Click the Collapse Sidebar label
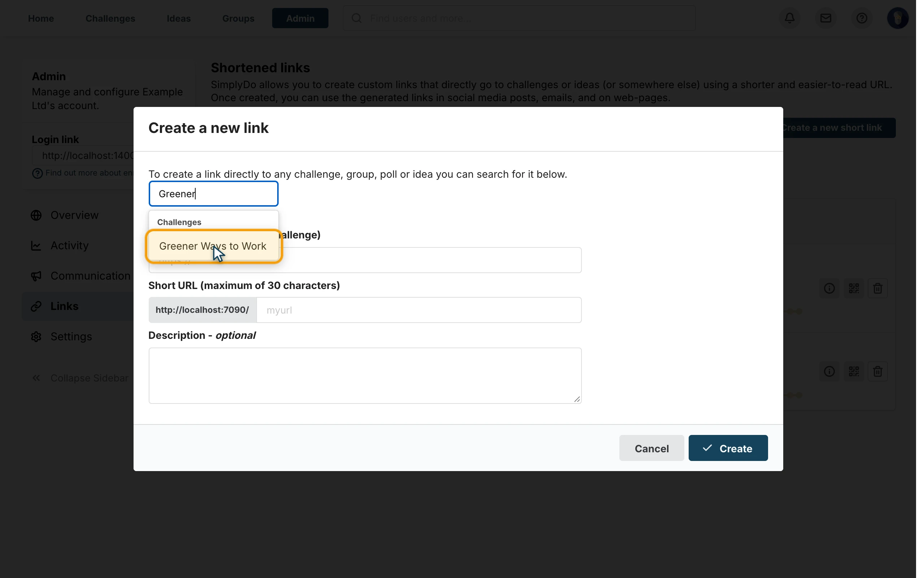The width and height of the screenshot is (924, 578). point(90,378)
